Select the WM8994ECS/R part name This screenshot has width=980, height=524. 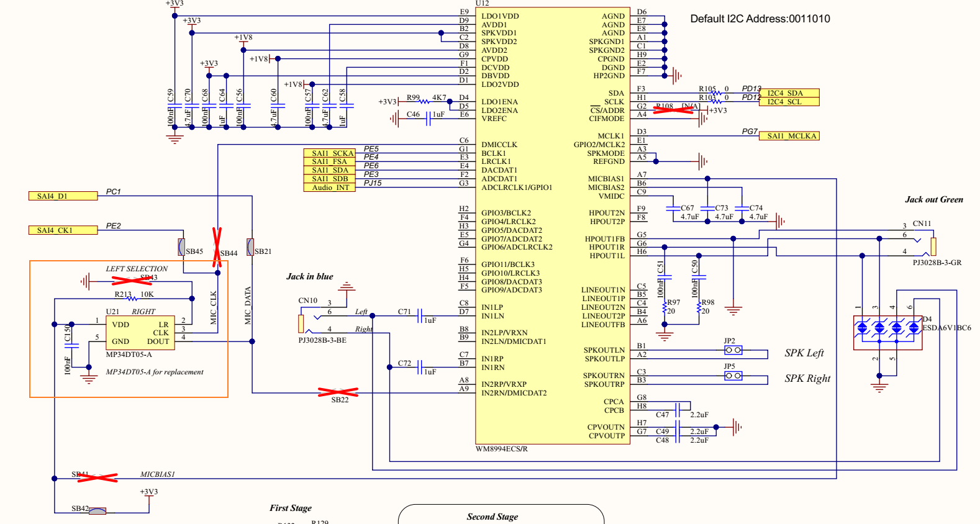[x=502, y=449]
